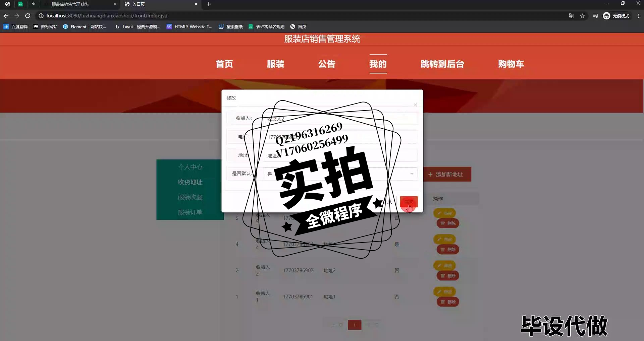Switch to the 入口页 tab
Image resolution: width=644 pixels, height=341 pixels.
139,4
